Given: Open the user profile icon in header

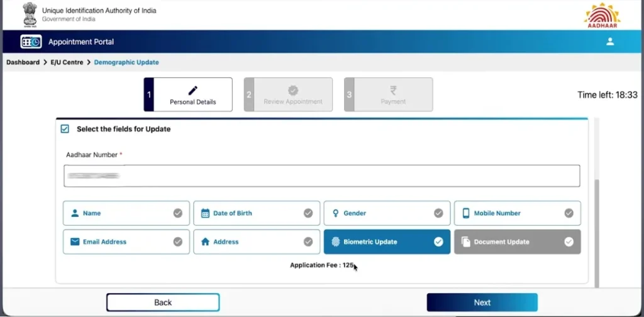Looking at the screenshot, I should click(x=610, y=42).
